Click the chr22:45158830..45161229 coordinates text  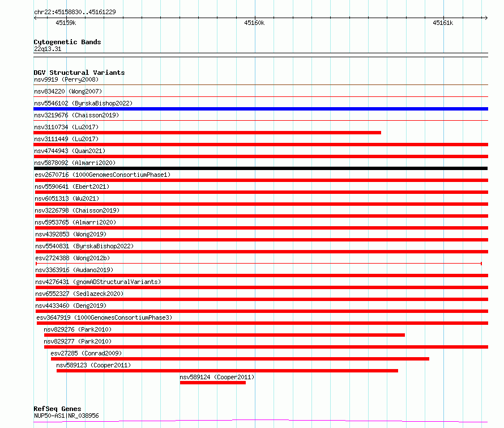pos(75,12)
